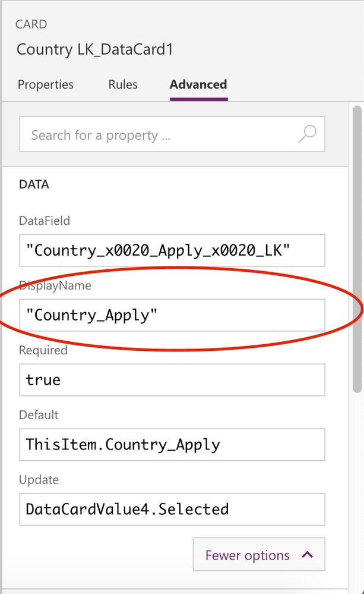Switch to the Properties tab
Screen dimensions: 364x594
click(x=45, y=84)
